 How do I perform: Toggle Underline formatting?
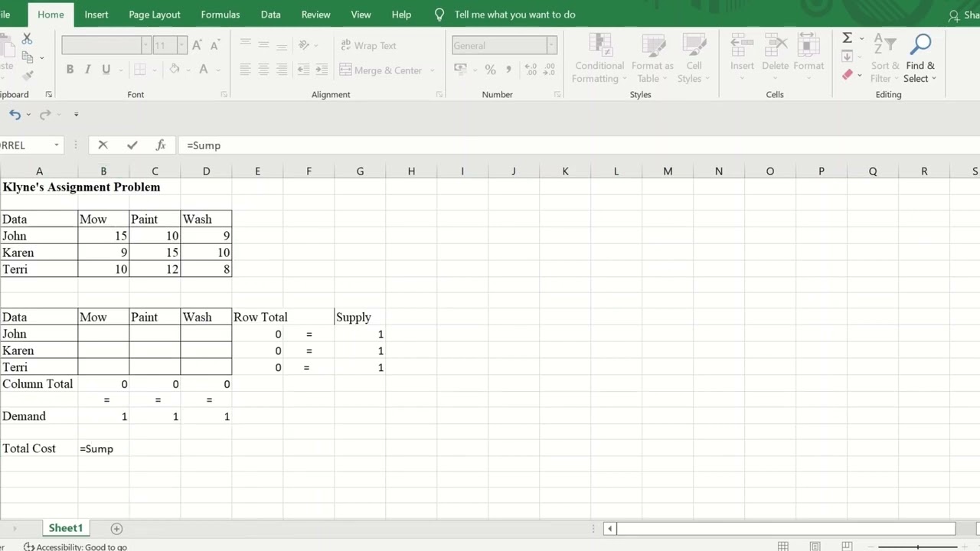(x=106, y=70)
